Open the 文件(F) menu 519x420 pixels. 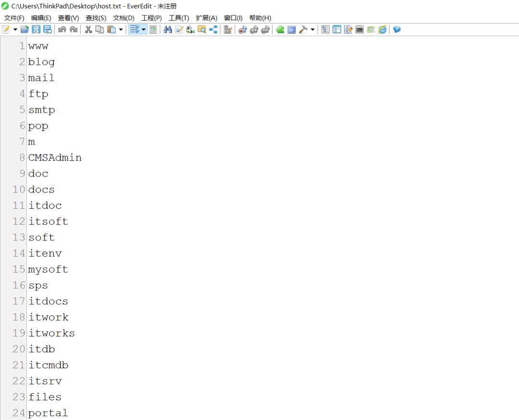pyautogui.click(x=14, y=18)
